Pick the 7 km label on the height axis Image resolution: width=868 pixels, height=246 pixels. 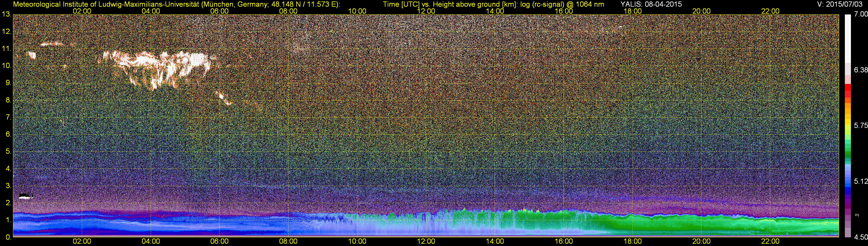point(8,117)
